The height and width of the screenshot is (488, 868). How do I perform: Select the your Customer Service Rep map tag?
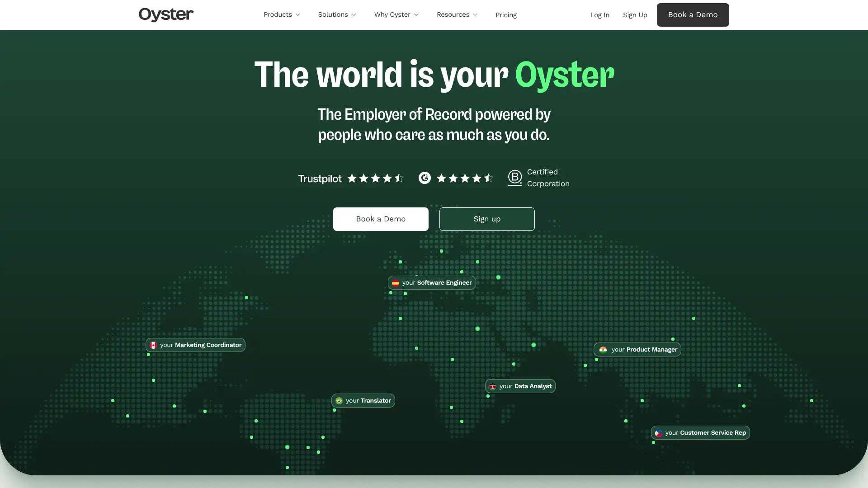[700, 433]
